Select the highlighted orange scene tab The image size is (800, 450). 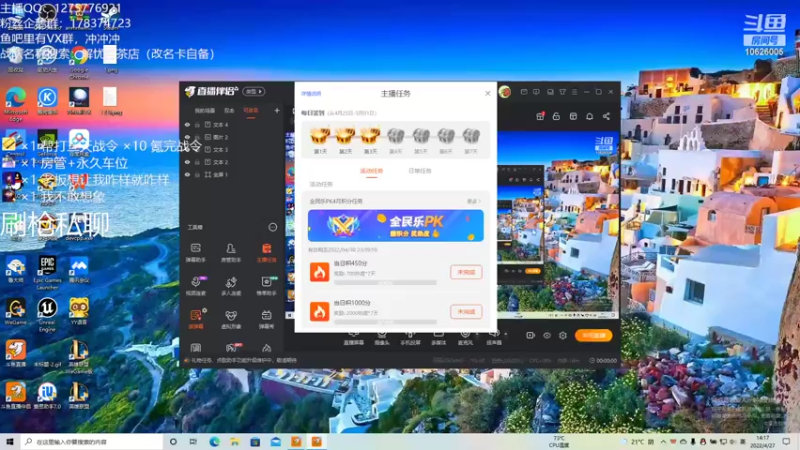pyautogui.click(x=251, y=110)
